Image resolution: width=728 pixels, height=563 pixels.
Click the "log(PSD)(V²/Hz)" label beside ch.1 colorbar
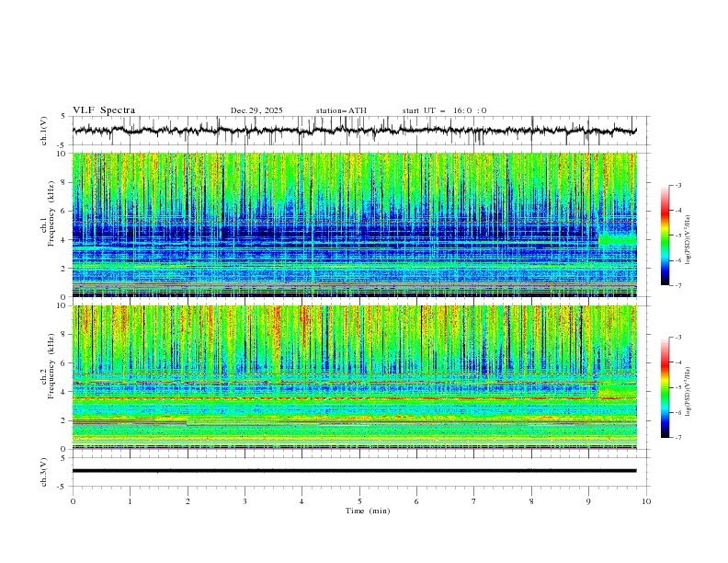[688, 239]
